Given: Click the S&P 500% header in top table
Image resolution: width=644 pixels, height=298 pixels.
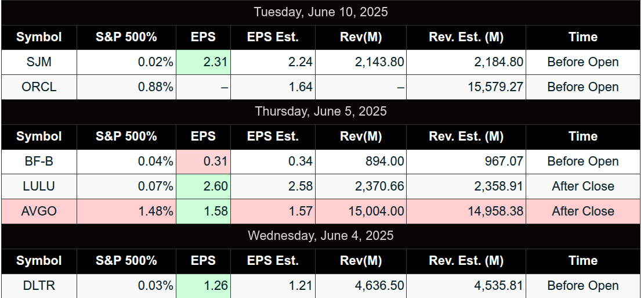Looking at the screenshot, I should (126, 37).
